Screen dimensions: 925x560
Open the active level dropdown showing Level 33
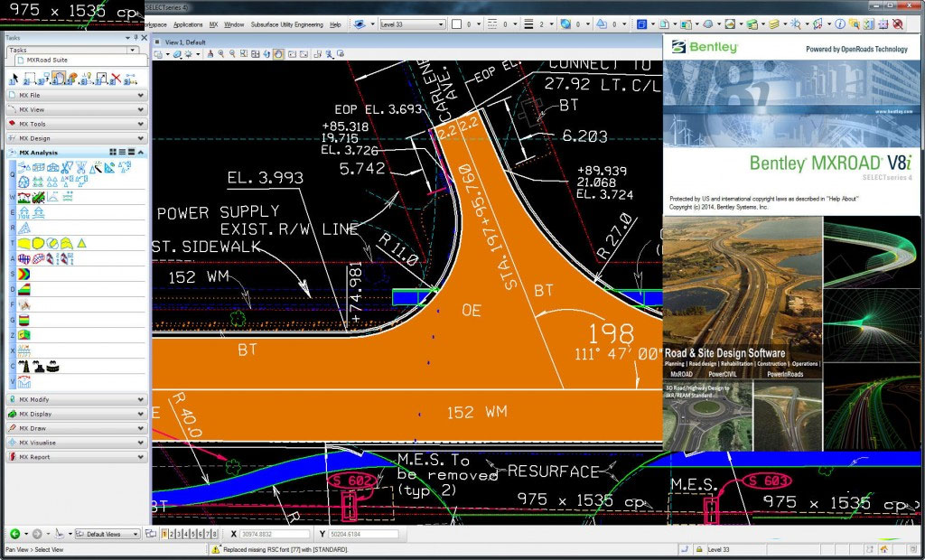pyautogui.click(x=412, y=24)
